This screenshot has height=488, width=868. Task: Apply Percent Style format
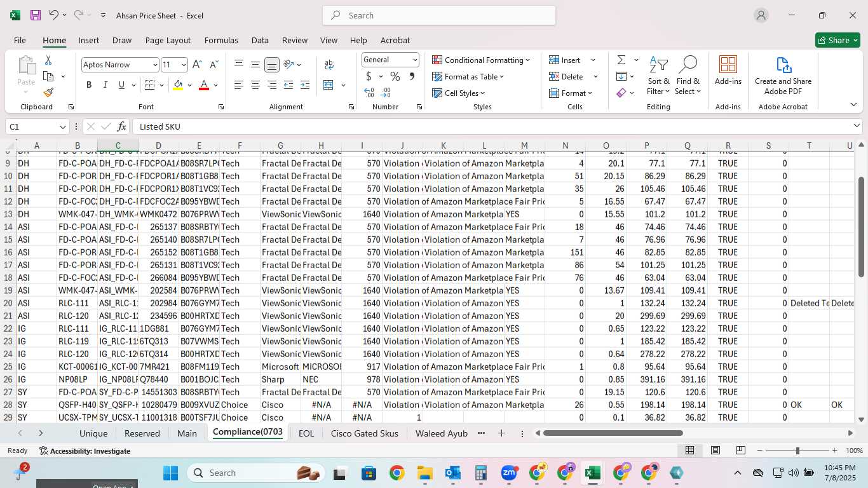[395, 76]
